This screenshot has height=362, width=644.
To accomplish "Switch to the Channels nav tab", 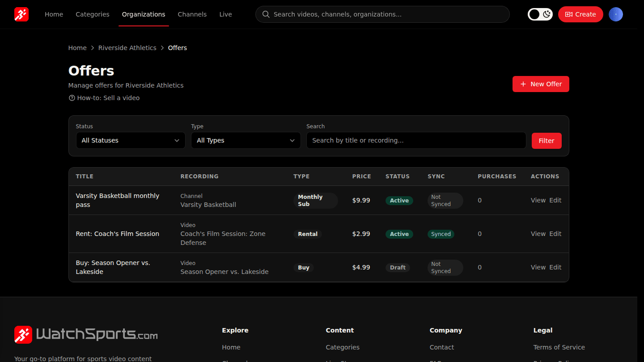I will pos(192,14).
